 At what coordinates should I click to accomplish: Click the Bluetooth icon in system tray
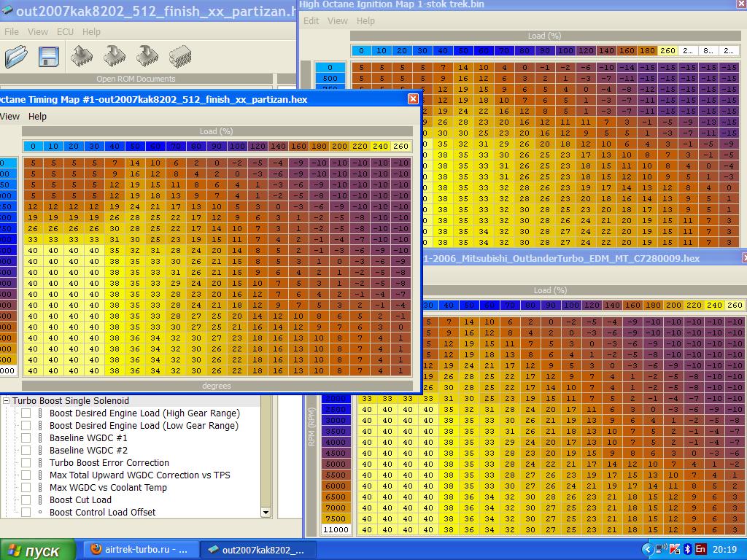point(686,549)
